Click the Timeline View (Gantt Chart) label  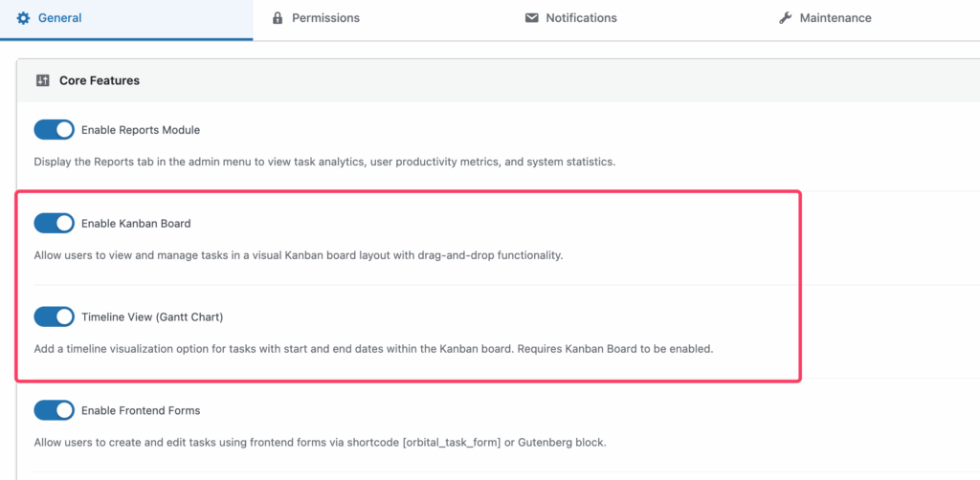pyautogui.click(x=152, y=316)
